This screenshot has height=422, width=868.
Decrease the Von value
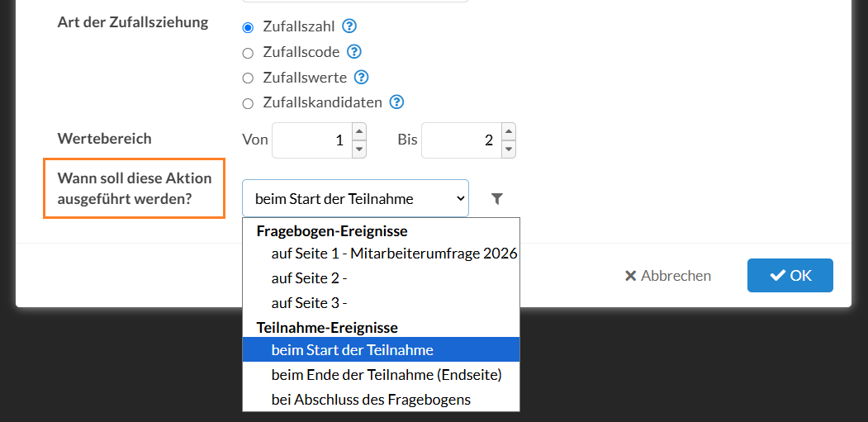(359, 149)
